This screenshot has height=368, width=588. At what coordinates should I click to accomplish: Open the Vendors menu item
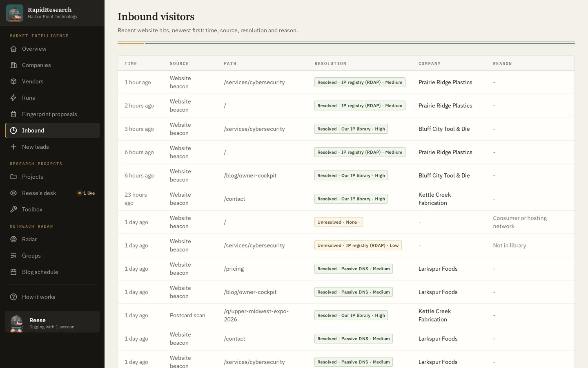coord(52,81)
